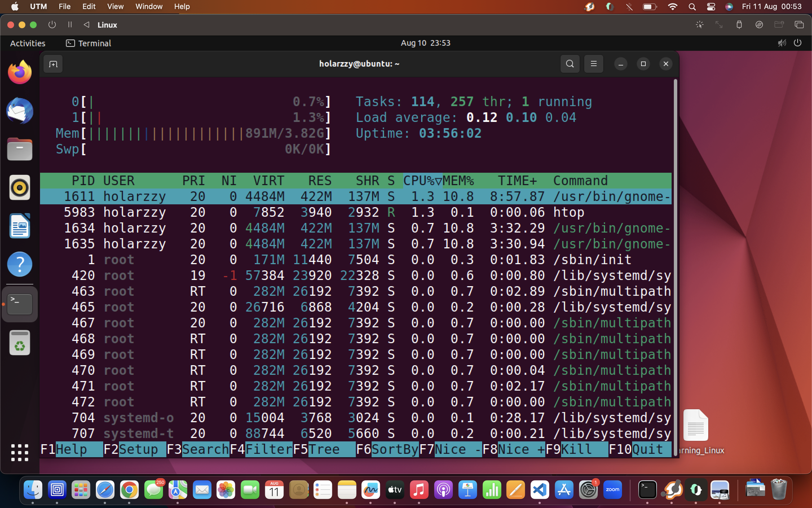
Task: Open the drive image menu in UTM toolbar
Action: click(x=759, y=25)
